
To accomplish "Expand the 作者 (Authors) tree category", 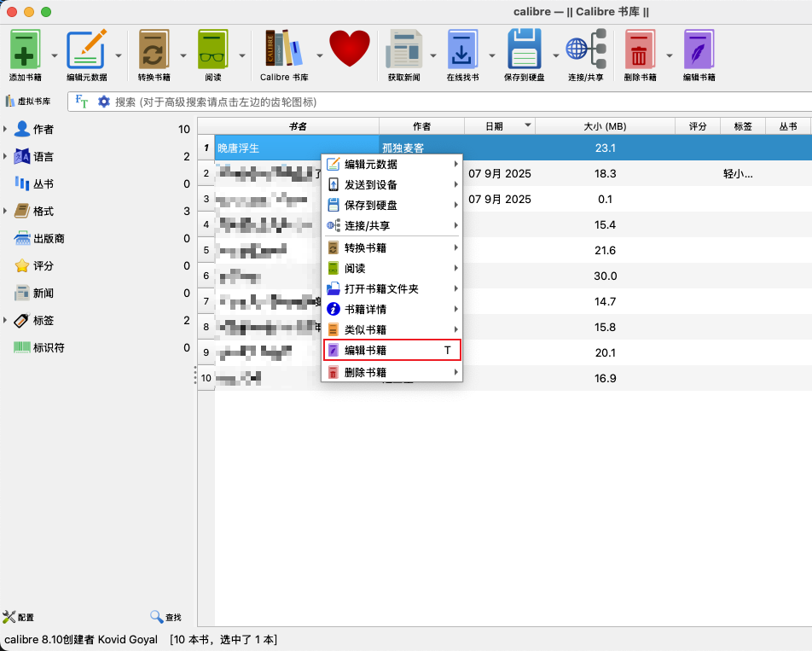I will coord(6,130).
